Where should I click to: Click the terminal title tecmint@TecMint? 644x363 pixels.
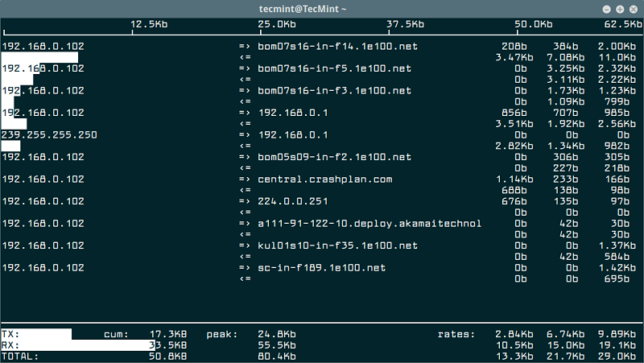(x=303, y=9)
